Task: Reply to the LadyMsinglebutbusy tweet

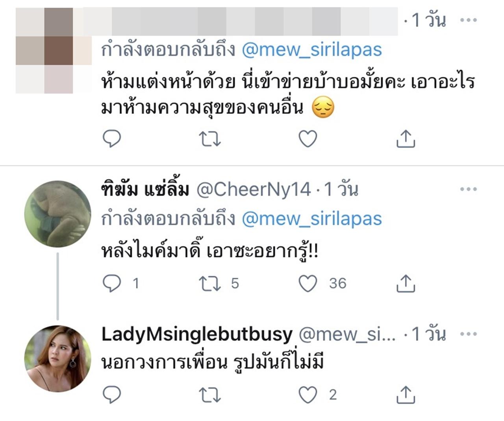Action: 112,395
